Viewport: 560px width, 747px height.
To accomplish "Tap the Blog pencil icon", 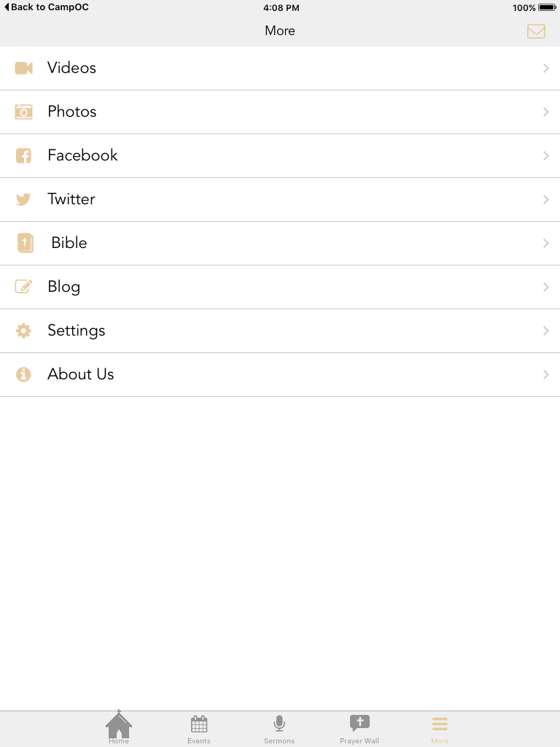I will tap(24, 287).
